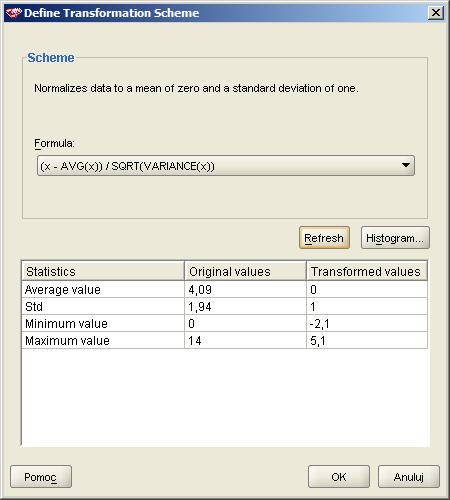Open the Formula dropdown arrow
Image resolution: width=450 pixels, height=500 pixels.
406,165
